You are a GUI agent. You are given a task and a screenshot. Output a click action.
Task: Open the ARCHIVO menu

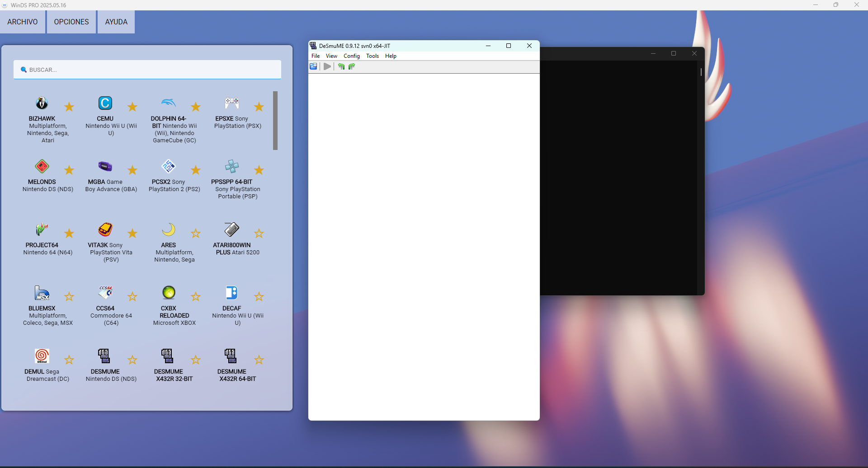(x=23, y=22)
